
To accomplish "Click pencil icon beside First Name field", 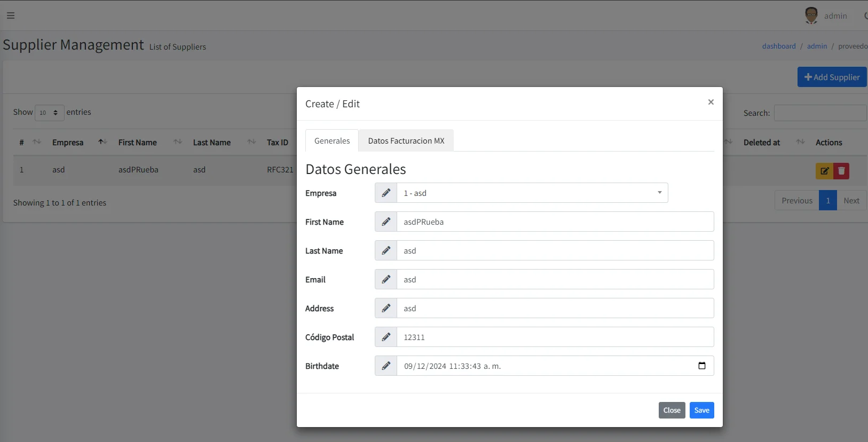I will tap(386, 222).
